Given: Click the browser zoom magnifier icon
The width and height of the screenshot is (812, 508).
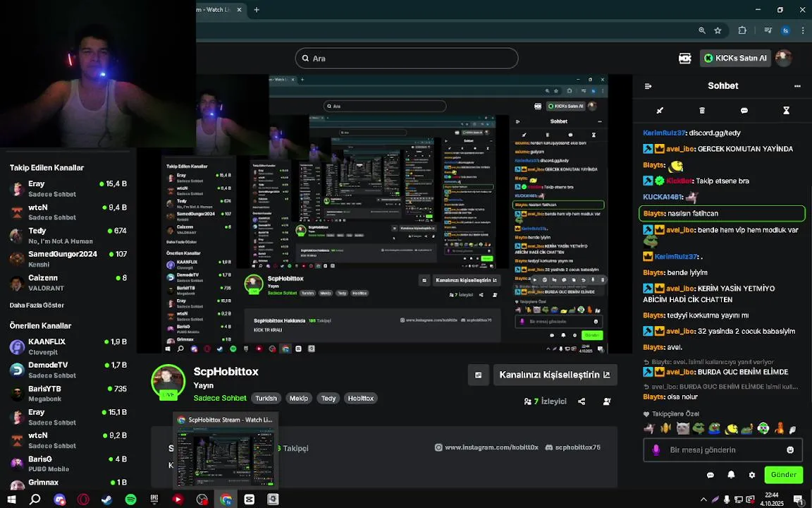Looking at the screenshot, I should (702, 30).
